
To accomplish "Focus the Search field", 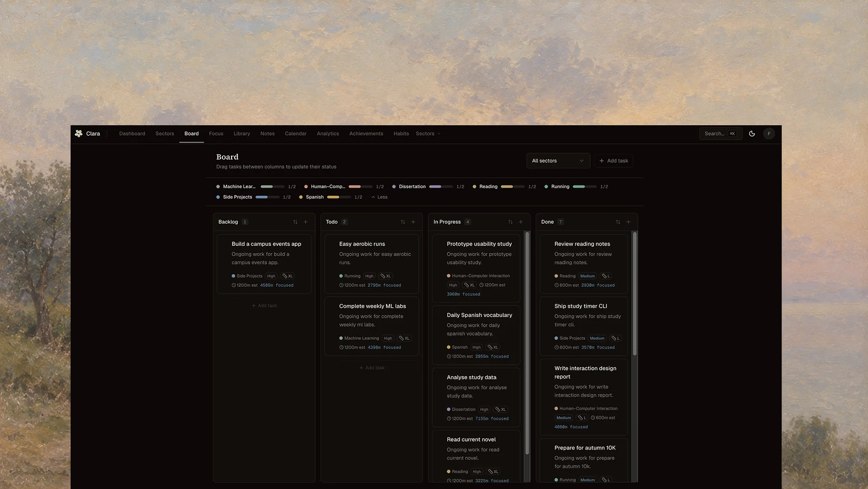I will (721, 134).
